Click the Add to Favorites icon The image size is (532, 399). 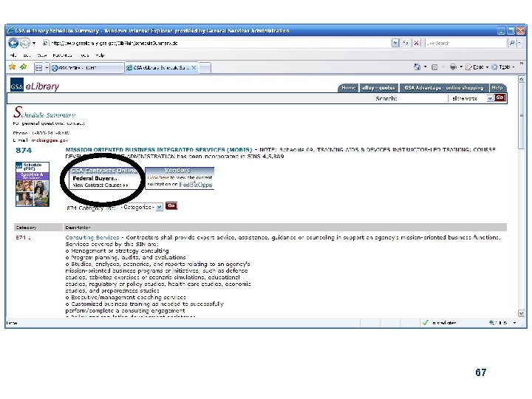pyautogui.click(x=24, y=66)
